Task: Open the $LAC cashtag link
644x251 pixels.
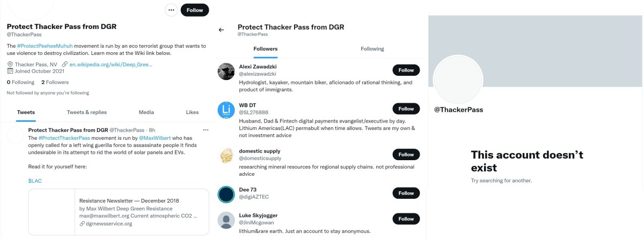Action: [x=35, y=181]
